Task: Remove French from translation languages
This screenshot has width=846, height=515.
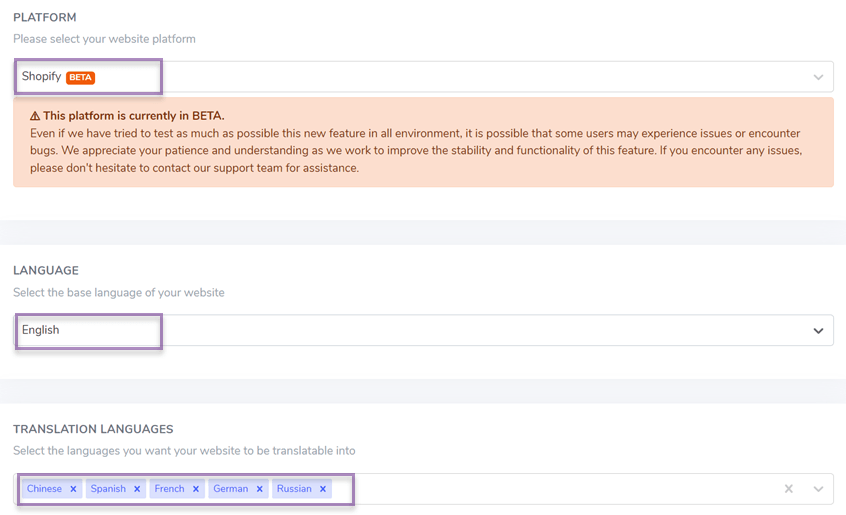Action: [x=196, y=489]
